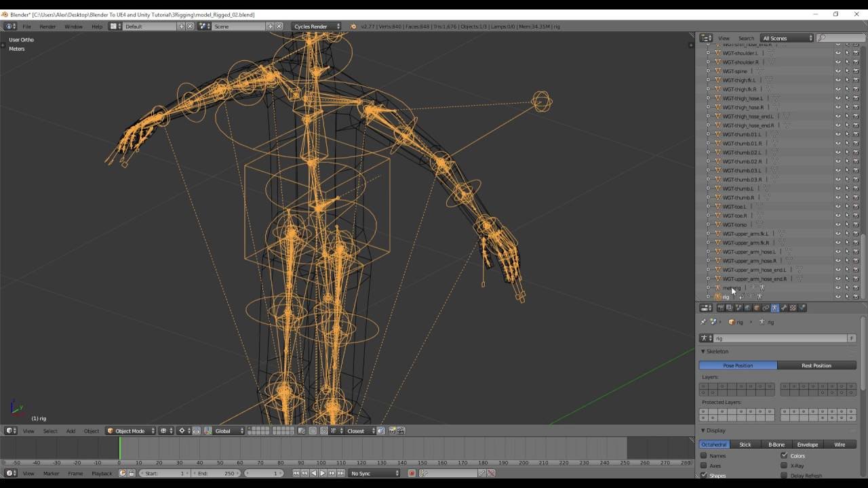Click the proportional editing icon in viewport header
Image resolution: width=868 pixels, height=488 pixels.
click(313, 430)
